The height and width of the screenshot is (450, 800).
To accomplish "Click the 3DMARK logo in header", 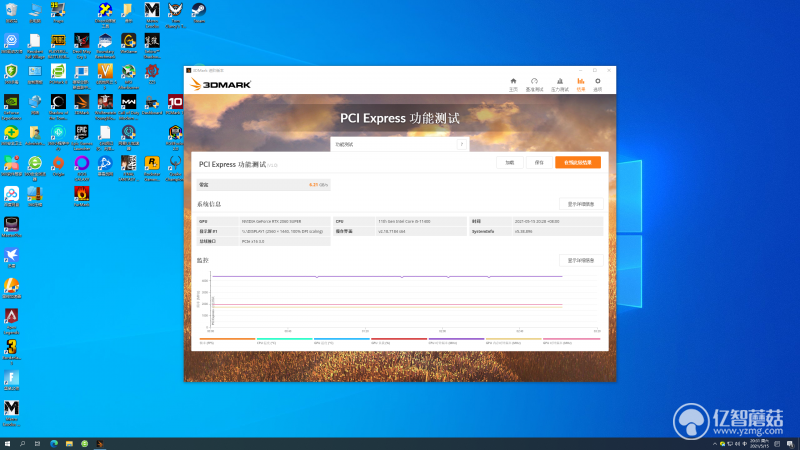I will (x=220, y=84).
